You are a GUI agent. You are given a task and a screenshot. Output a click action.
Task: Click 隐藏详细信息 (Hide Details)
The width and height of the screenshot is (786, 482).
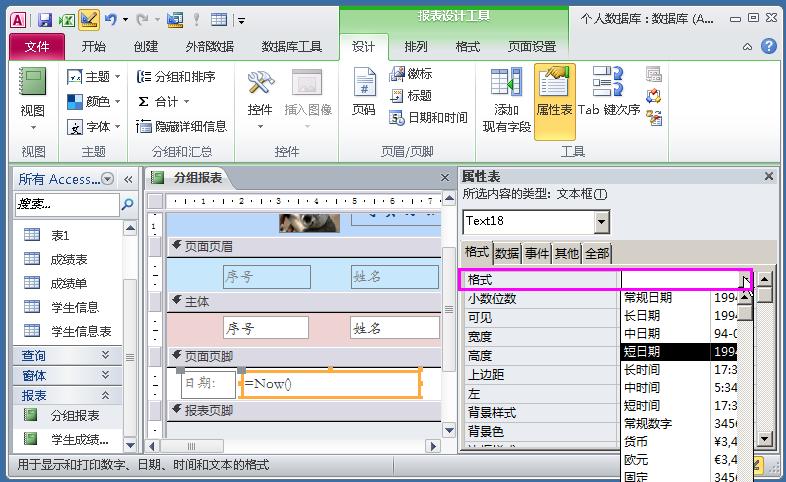click(181, 126)
